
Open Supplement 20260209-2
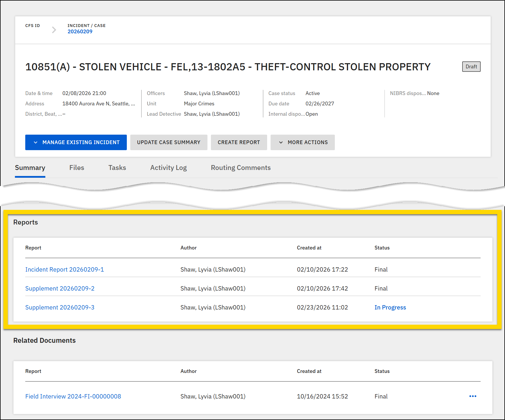coord(60,288)
